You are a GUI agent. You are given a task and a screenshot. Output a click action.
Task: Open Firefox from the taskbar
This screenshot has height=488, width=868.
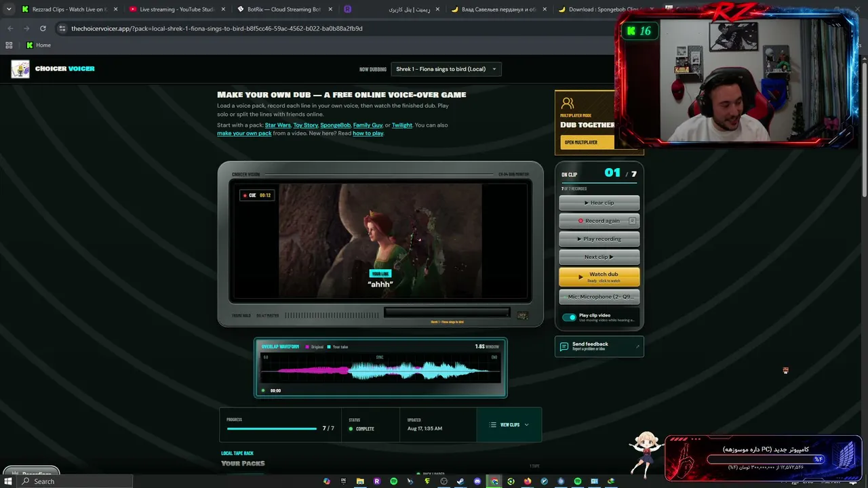tap(528, 481)
